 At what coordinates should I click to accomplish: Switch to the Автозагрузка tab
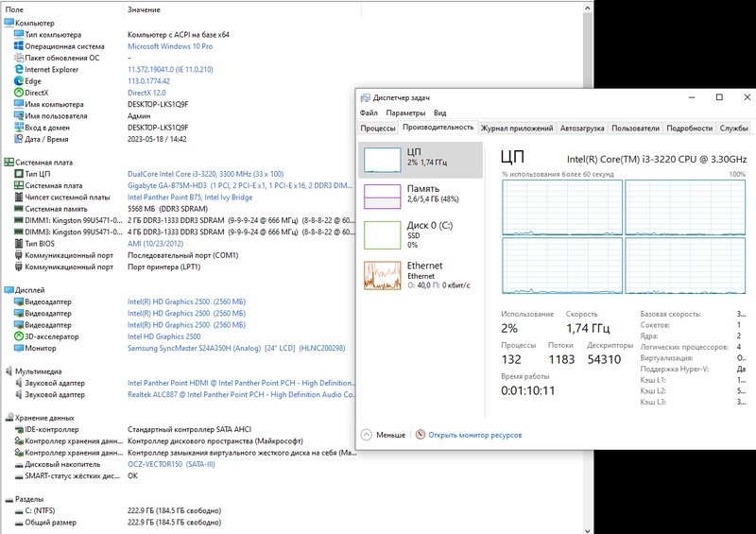[582, 129]
